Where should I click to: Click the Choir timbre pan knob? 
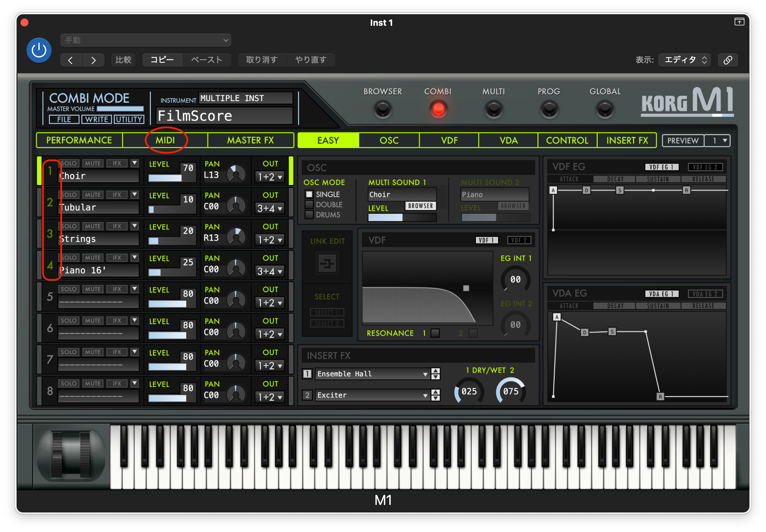tap(236, 174)
